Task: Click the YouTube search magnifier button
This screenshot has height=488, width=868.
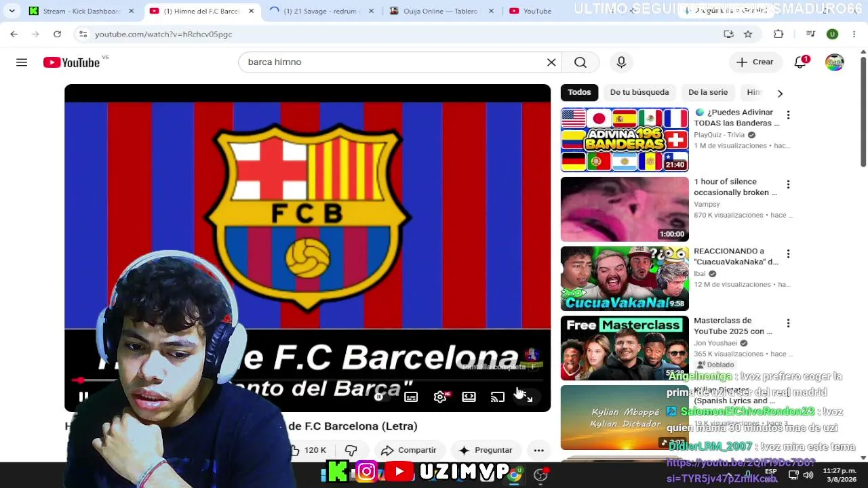Action: (580, 62)
